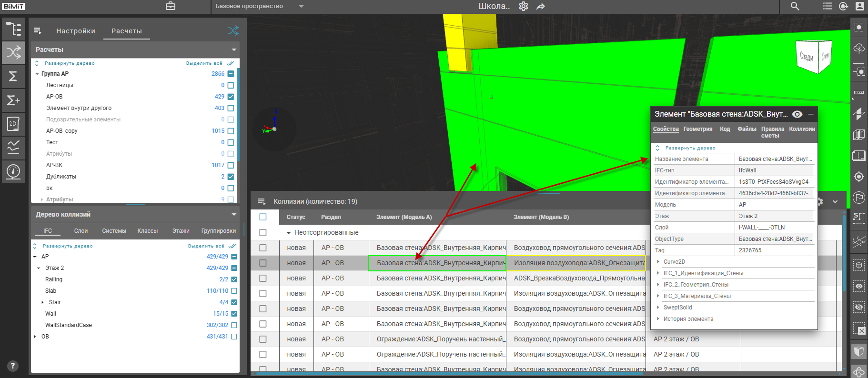Click Развернуть дерево in collision tree
The height and width of the screenshot is (378, 868).
click(67, 246)
